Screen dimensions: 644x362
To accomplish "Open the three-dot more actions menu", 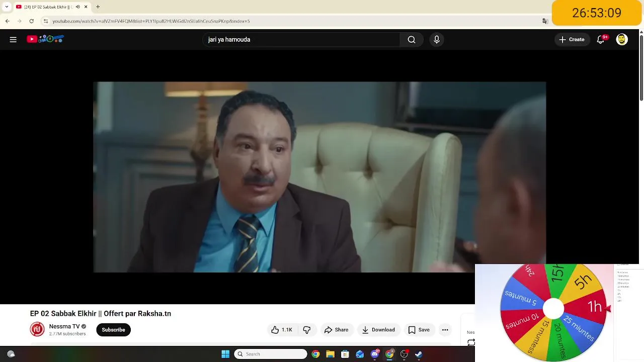I will pyautogui.click(x=445, y=330).
